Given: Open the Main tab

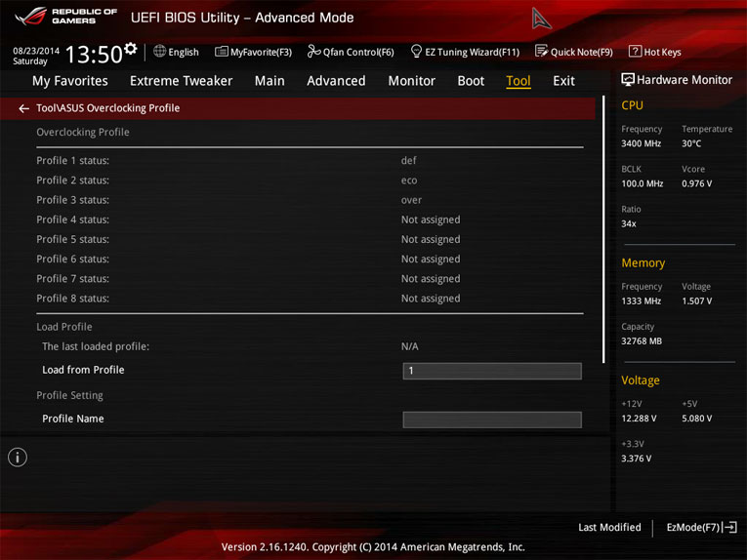Looking at the screenshot, I should [270, 81].
